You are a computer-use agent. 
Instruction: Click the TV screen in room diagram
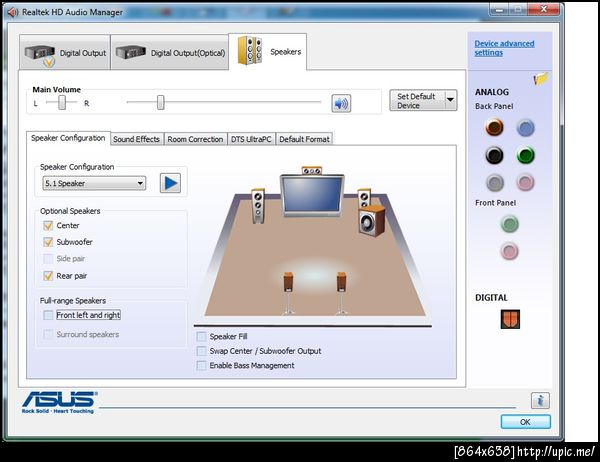312,195
